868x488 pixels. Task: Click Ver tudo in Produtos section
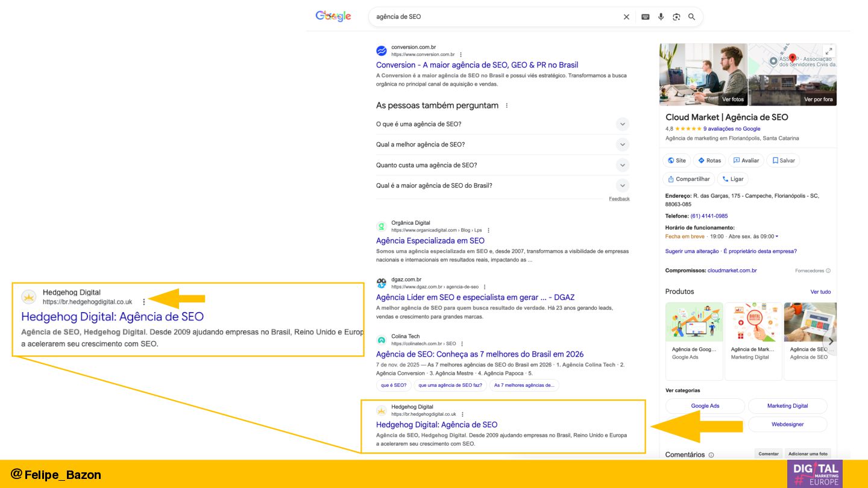[x=820, y=292]
